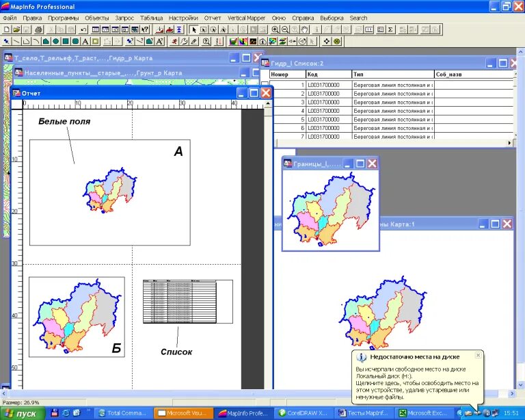Viewport: 525px width, 420px height.
Task: Click the Тип column header
Action: click(393, 74)
